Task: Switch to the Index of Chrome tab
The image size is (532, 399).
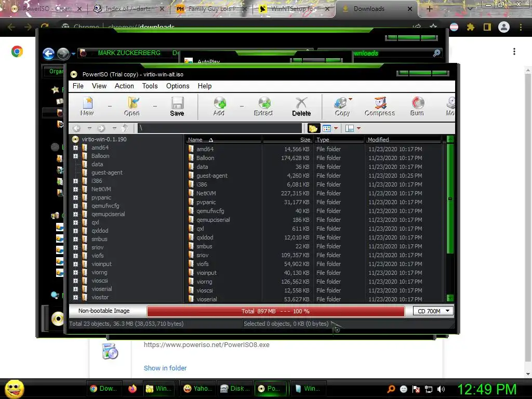Action: pos(128,9)
